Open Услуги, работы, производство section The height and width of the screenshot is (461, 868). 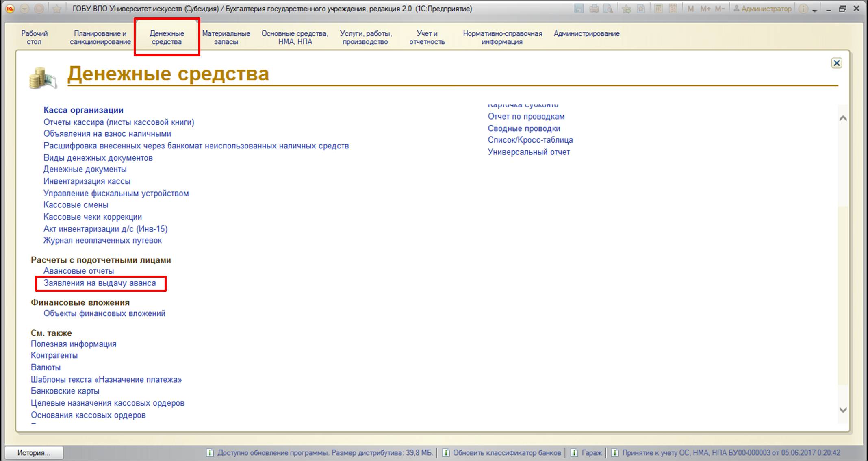click(x=366, y=37)
